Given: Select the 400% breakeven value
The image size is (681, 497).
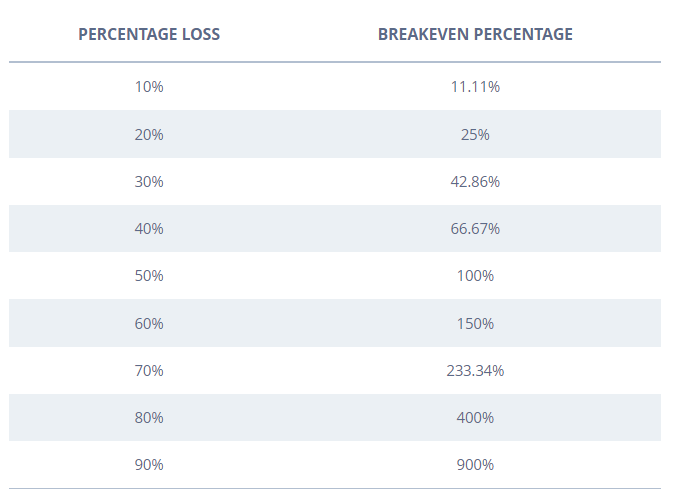Looking at the screenshot, I should 475,418.
